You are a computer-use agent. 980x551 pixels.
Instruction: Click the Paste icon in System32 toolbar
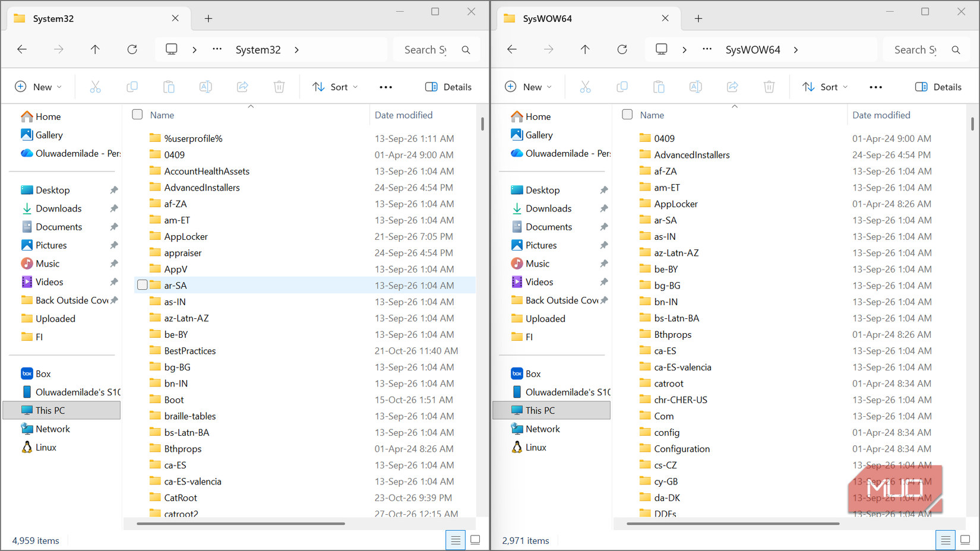click(x=169, y=87)
